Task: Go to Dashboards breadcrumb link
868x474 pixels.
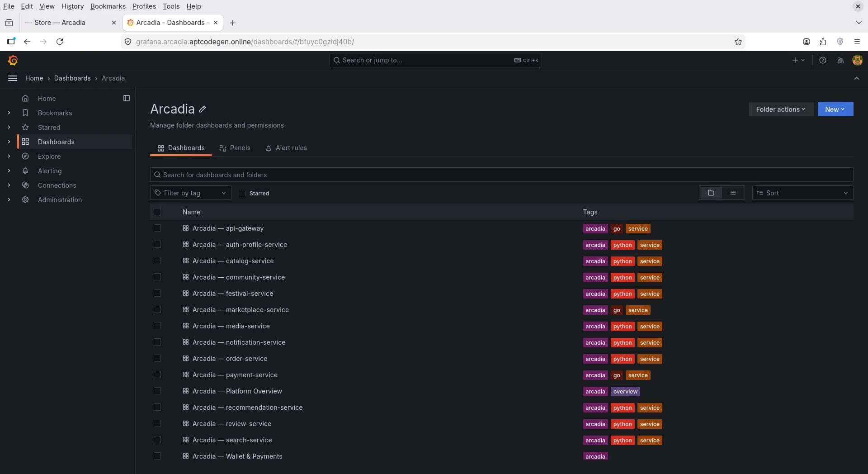Action: pos(72,78)
